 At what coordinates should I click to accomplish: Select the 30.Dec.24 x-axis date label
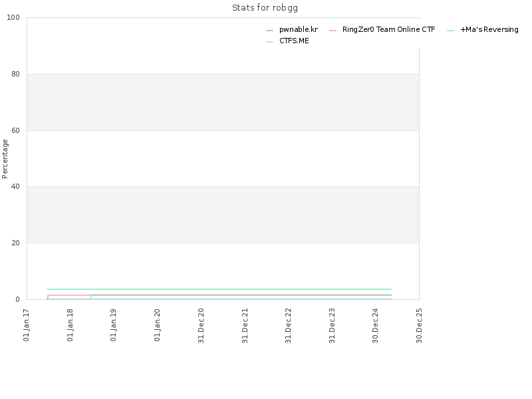375,325
